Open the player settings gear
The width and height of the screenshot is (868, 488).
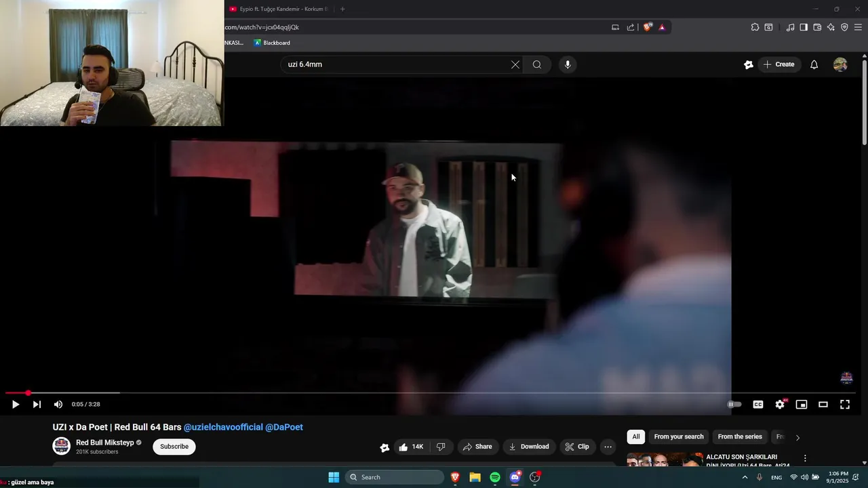[x=780, y=405]
